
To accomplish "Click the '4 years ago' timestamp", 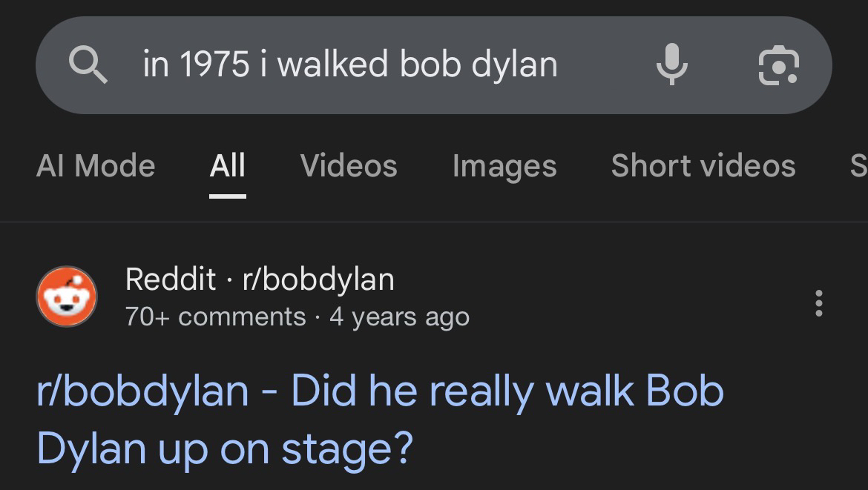I will click(399, 317).
